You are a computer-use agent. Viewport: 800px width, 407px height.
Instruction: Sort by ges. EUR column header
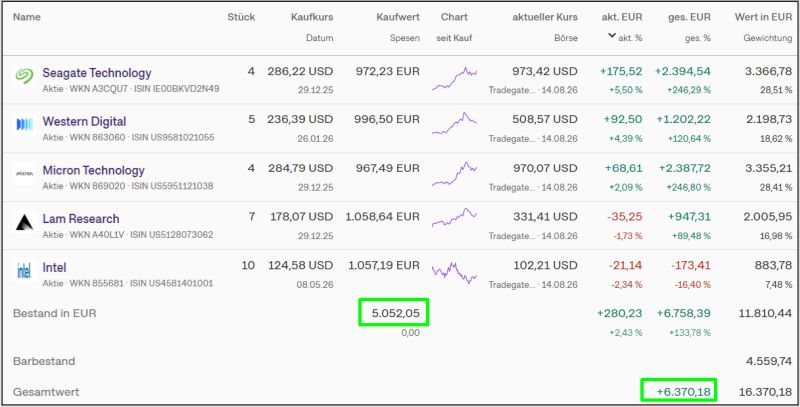click(x=689, y=17)
